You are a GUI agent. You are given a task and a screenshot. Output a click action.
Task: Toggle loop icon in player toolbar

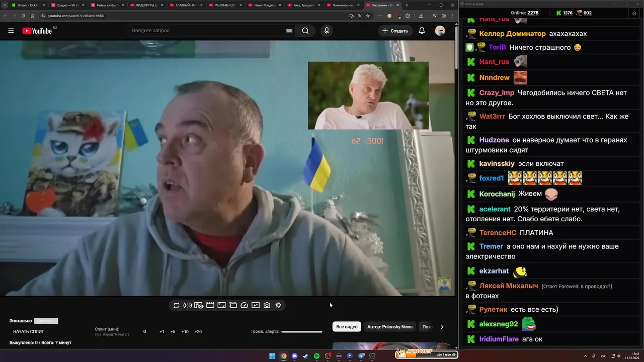click(x=176, y=305)
